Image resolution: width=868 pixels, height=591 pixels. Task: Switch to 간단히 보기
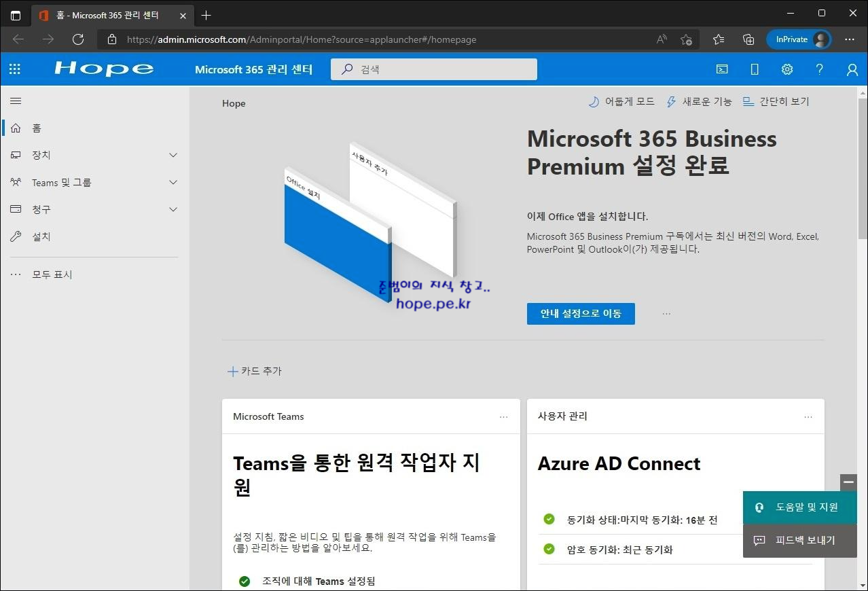coord(776,101)
